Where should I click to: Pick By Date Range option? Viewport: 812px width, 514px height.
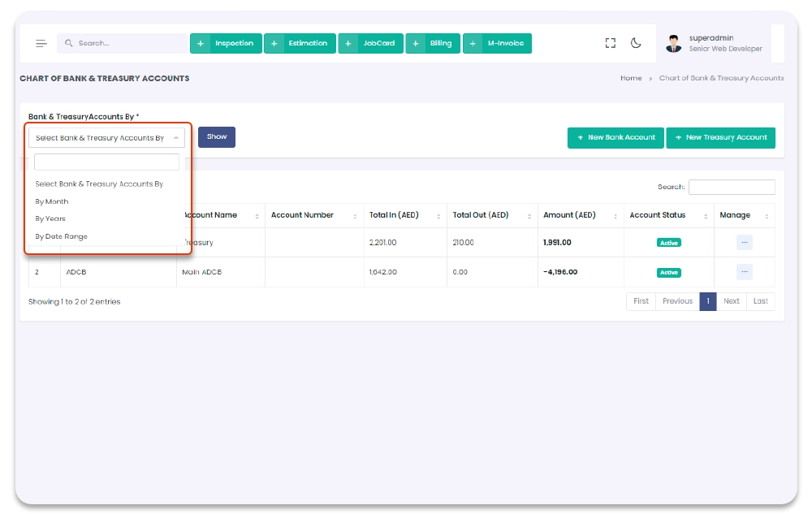[x=62, y=236]
